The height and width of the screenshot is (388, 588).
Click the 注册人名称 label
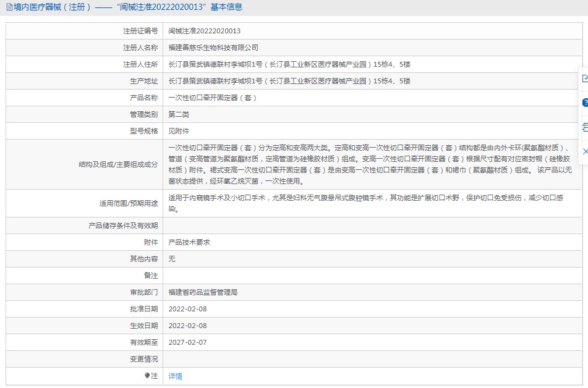point(140,48)
